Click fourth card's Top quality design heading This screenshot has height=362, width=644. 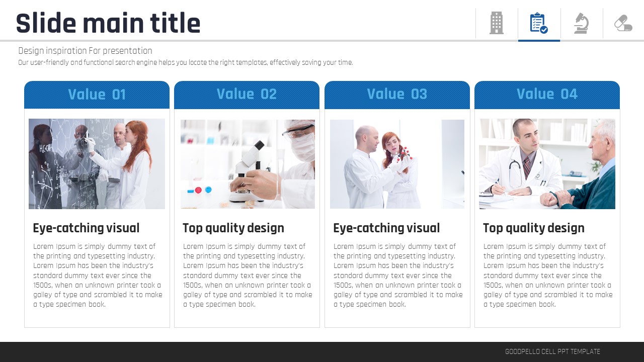534,228
